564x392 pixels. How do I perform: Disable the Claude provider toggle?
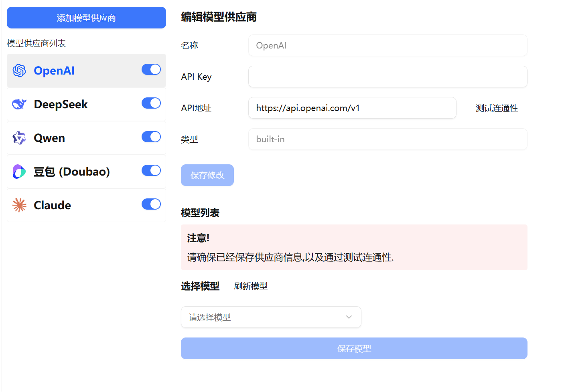[x=151, y=204]
